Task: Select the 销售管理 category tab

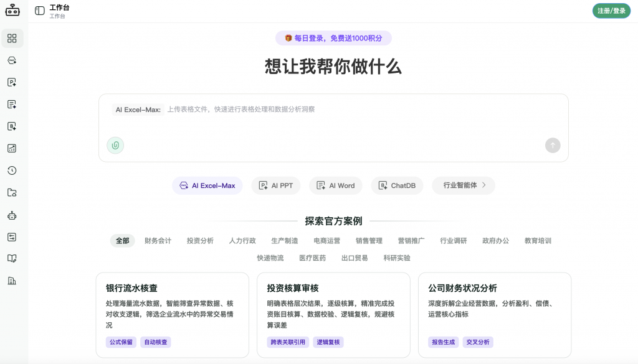Action: 369,241
